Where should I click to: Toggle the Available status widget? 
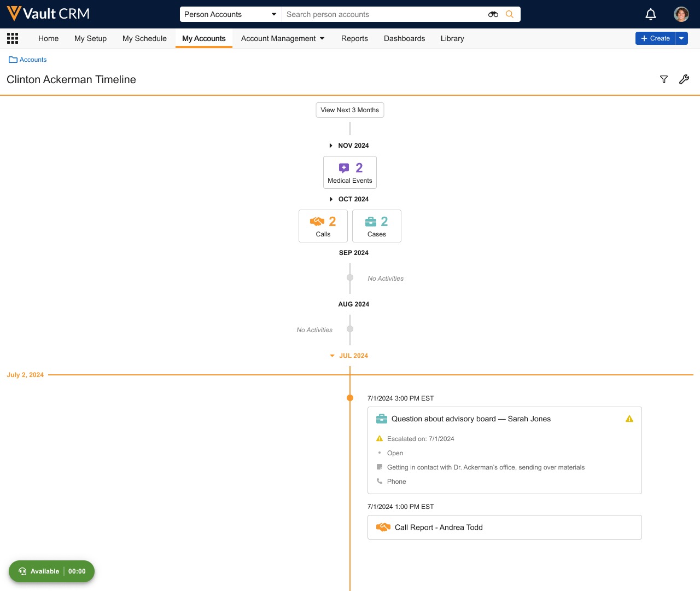(x=51, y=571)
